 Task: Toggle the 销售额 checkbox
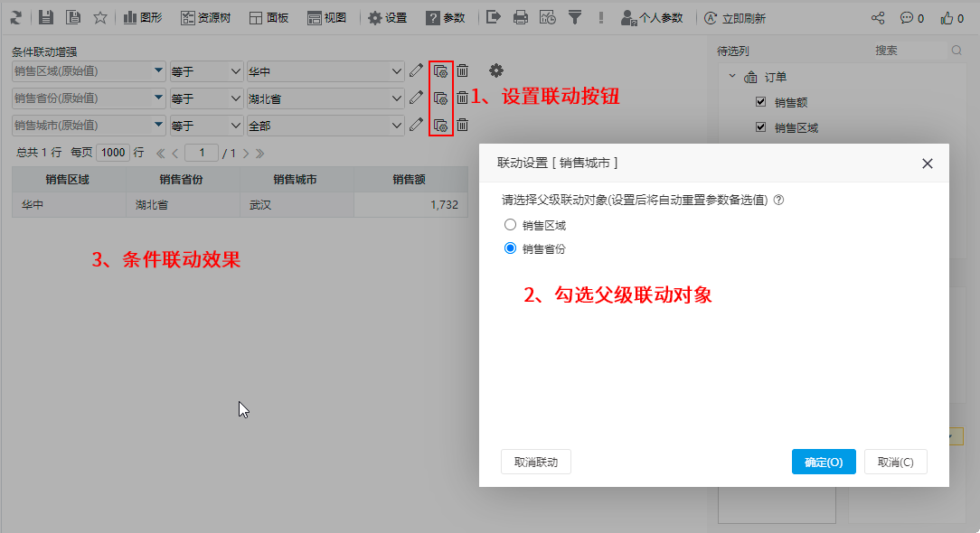point(760,101)
